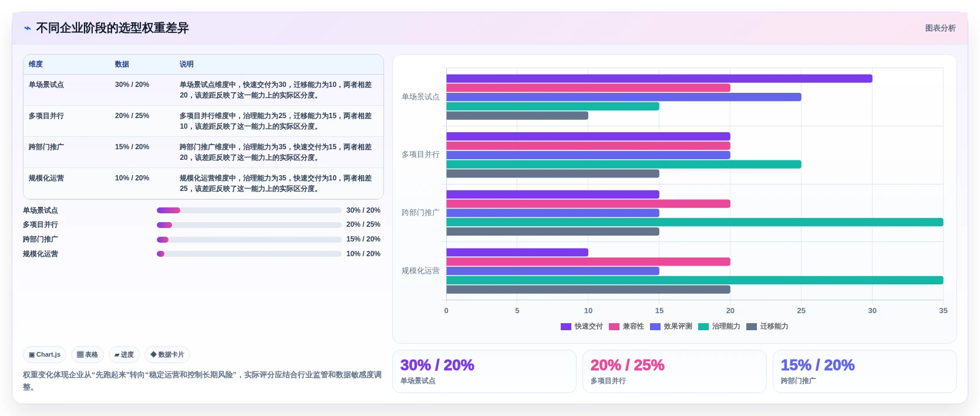
Task: Click the pink 兼容性 bar for 单场景试点
Action: click(x=588, y=88)
